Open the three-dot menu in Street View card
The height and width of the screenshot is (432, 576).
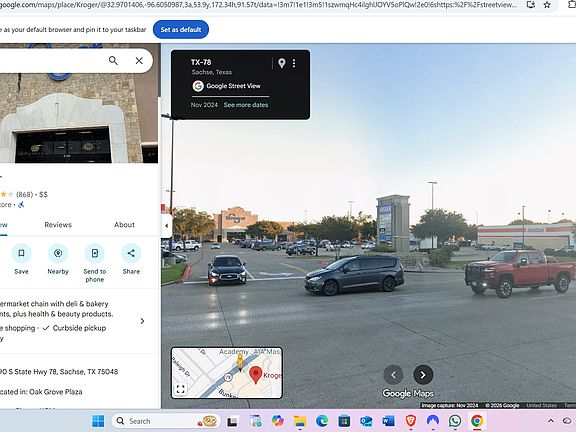tap(294, 63)
